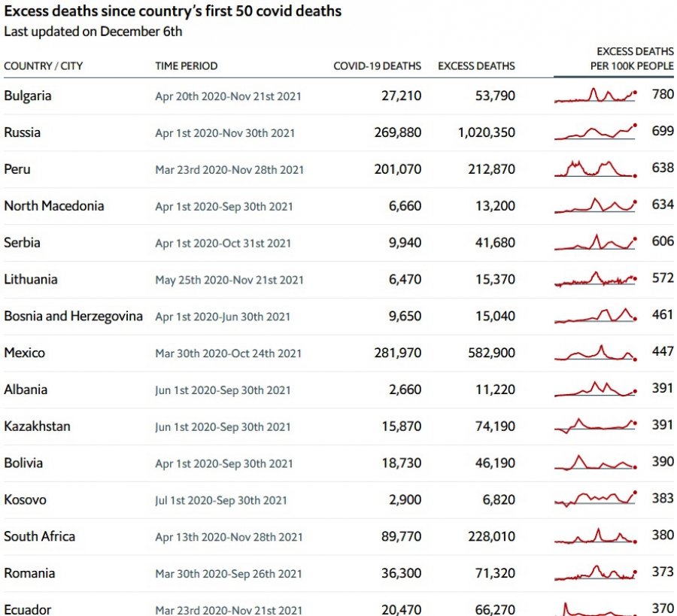
Task: Click Kazakhstan's sparkline trend graph
Action: pos(596,426)
